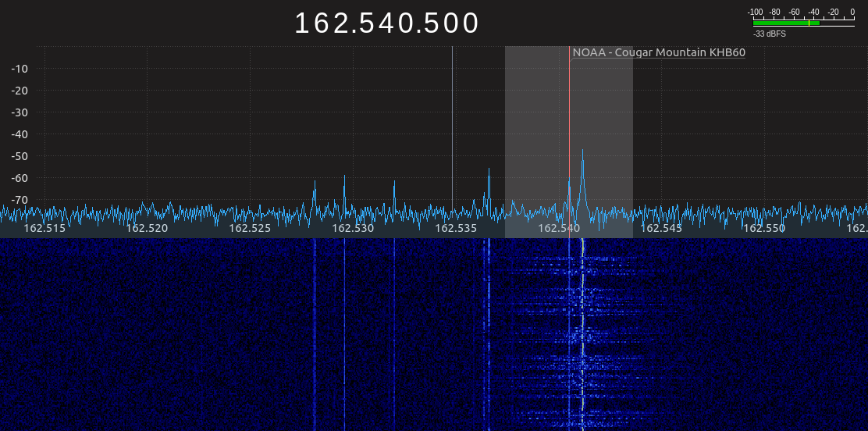Click the 162.515 frequency axis label
This screenshot has width=868, height=431.
coord(44,228)
